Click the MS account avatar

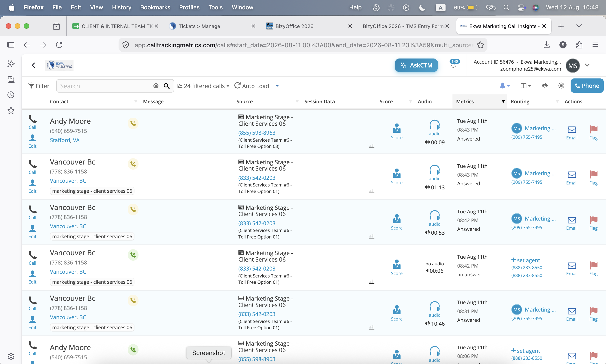click(573, 65)
